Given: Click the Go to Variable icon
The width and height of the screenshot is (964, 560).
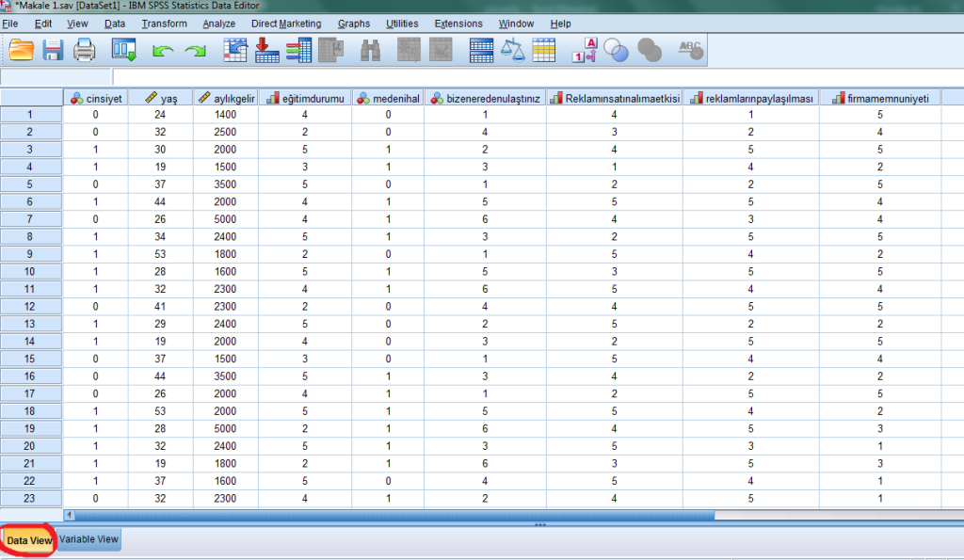Looking at the screenshot, I should tap(267, 50).
